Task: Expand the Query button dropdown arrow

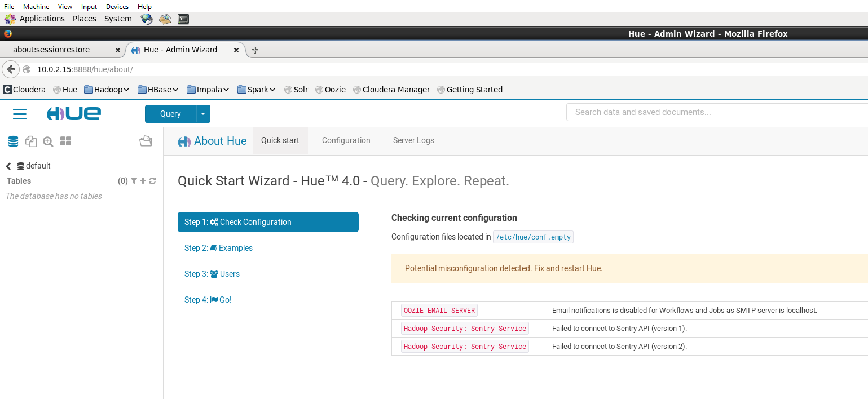Action: click(203, 114)
